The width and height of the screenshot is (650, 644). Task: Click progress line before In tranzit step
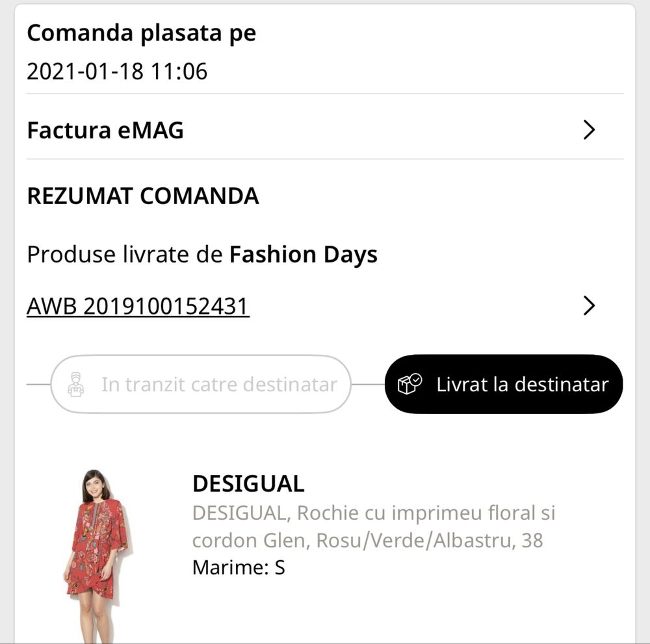click(38, 384)
